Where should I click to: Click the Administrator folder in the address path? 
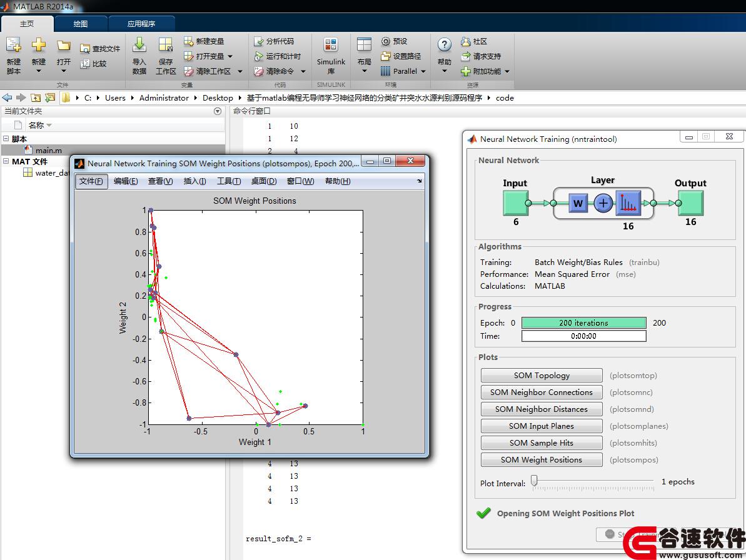point(164,98)
